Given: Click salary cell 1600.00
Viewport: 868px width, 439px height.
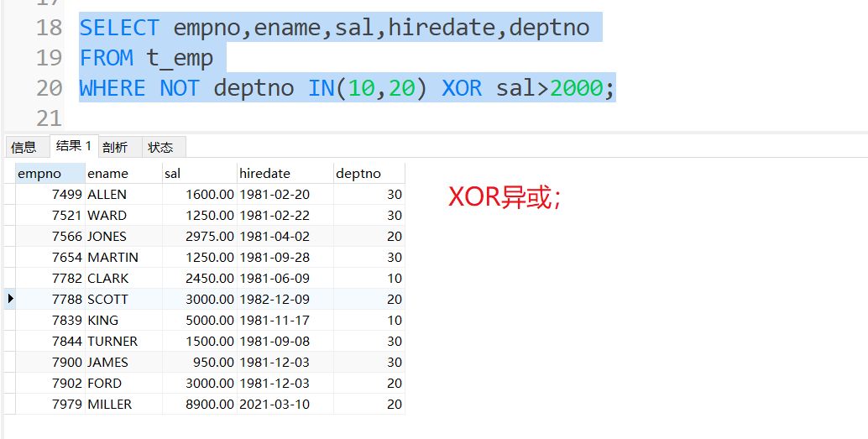Looking at the screenshot, I should click(x=200, y=194).
